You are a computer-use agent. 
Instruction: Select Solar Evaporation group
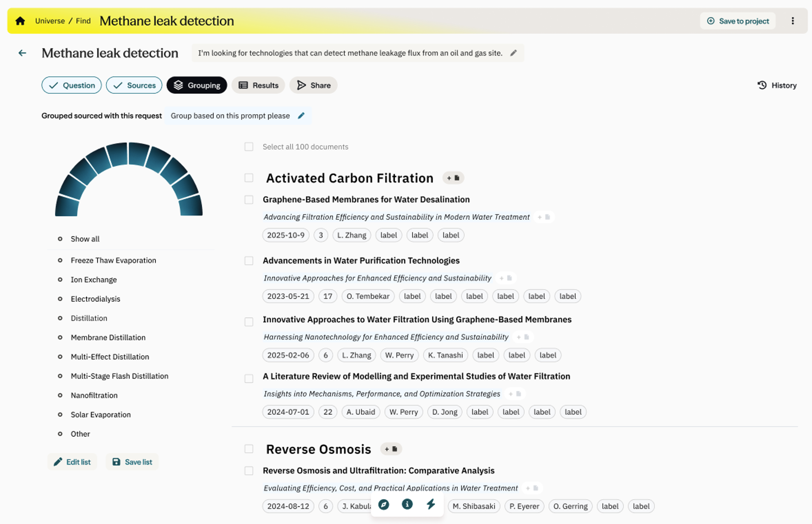click(x=100, y=415)
